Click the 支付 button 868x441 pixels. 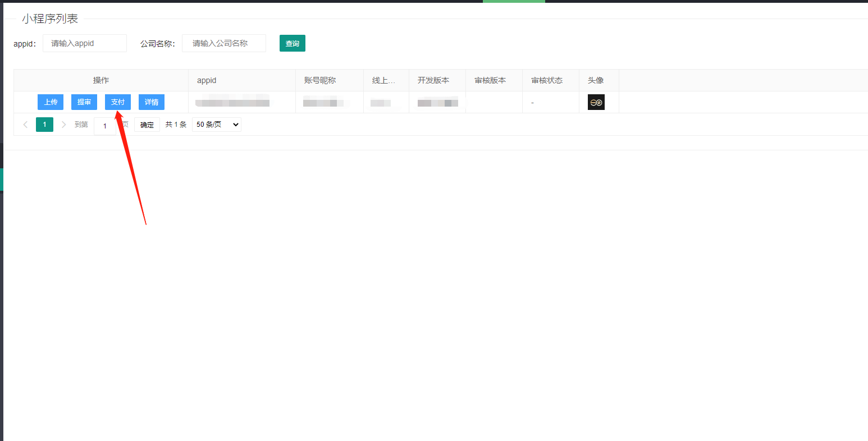click(x=118, y=102)
